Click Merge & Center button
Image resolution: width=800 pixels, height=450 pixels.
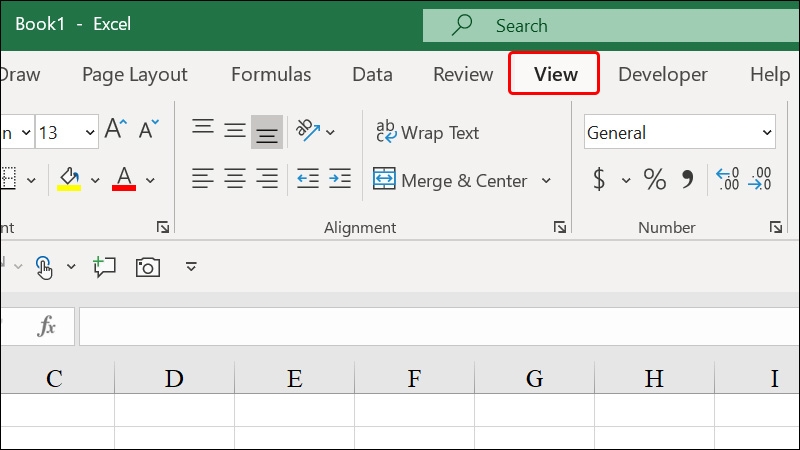click(449, 180)
